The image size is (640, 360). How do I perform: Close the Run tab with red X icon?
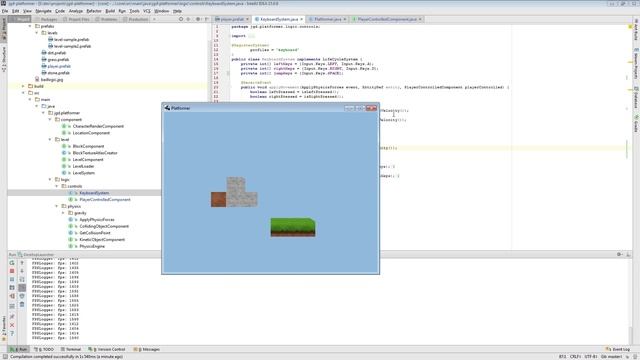tap(12, 325)
